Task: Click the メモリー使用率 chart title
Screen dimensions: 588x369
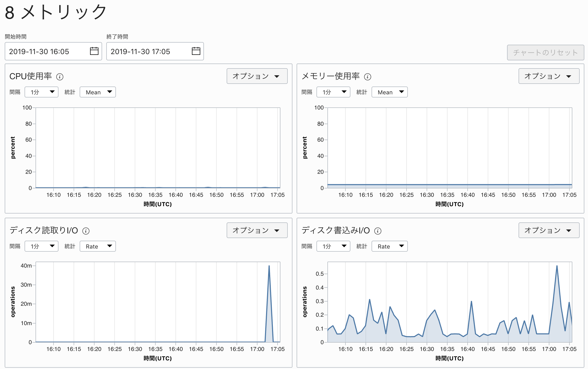Action: pyautogui.click(x=331, y=76)
